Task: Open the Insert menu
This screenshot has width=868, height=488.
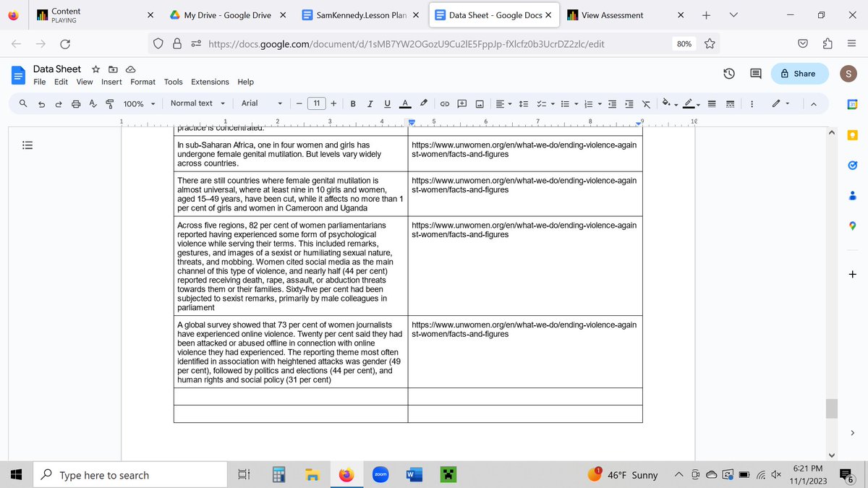Action: 111,82
